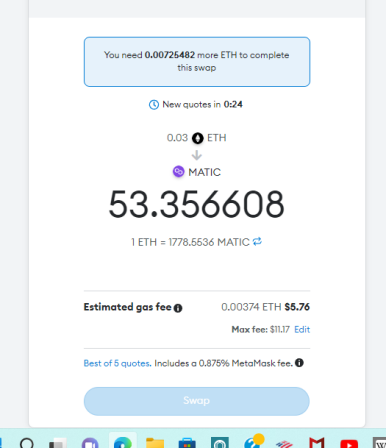Open the YouTube taskbar icon

pyautogui.click(x=349, y=443)
